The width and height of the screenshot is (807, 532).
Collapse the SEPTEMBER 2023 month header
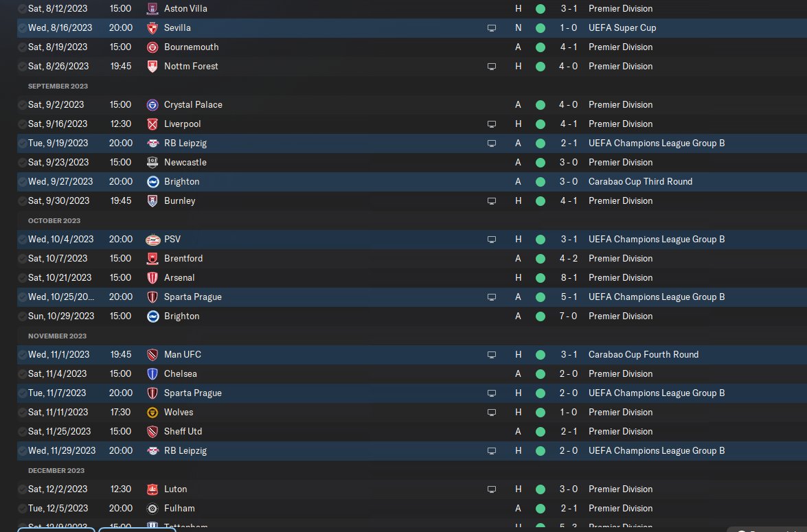tap(58, 86)
